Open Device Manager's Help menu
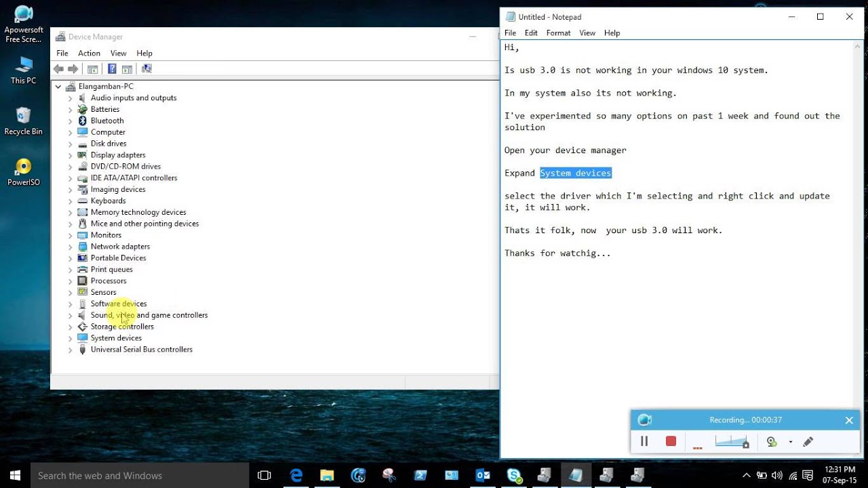The width and height of the screenshot is (868, 488). pyautogui.click(x=144, y=53)
